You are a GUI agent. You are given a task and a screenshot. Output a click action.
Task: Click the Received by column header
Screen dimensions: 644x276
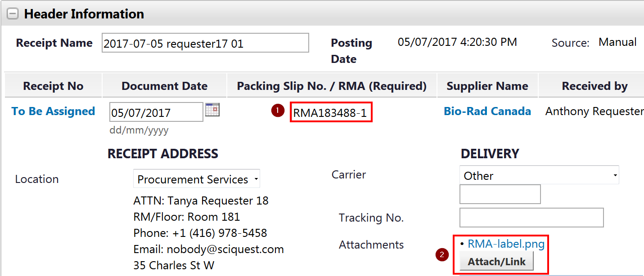594,86
